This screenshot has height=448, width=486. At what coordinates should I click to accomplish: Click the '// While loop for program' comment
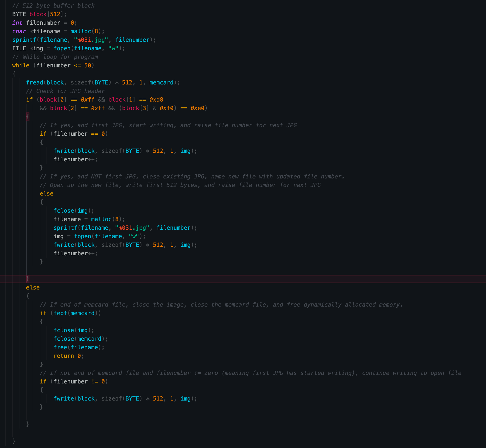55,57
